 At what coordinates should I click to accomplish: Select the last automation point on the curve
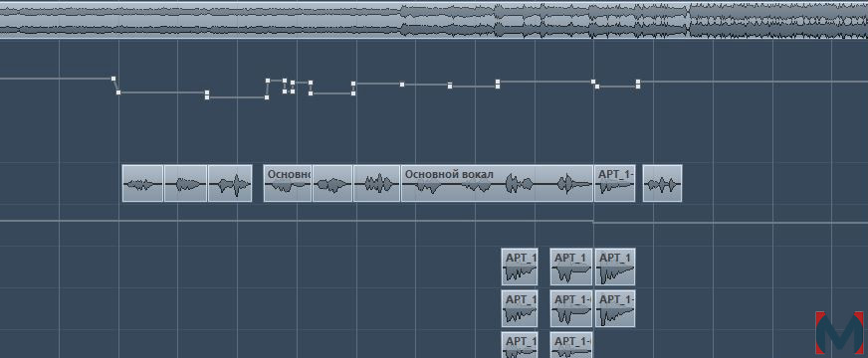tap(638, 82)
